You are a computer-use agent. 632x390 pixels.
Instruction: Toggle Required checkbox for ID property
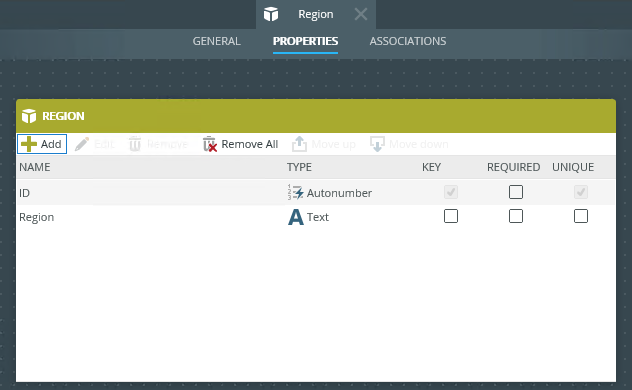[516, 192]
